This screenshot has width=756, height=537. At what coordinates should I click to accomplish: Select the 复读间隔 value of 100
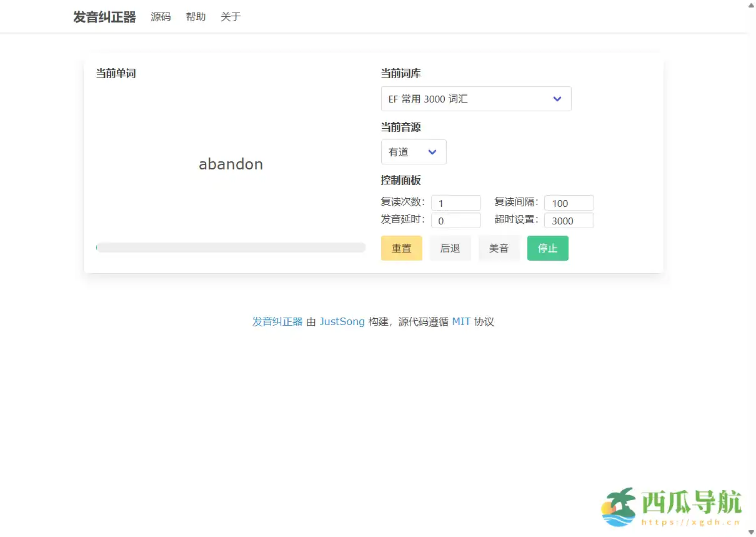click(x=569, y=203)
